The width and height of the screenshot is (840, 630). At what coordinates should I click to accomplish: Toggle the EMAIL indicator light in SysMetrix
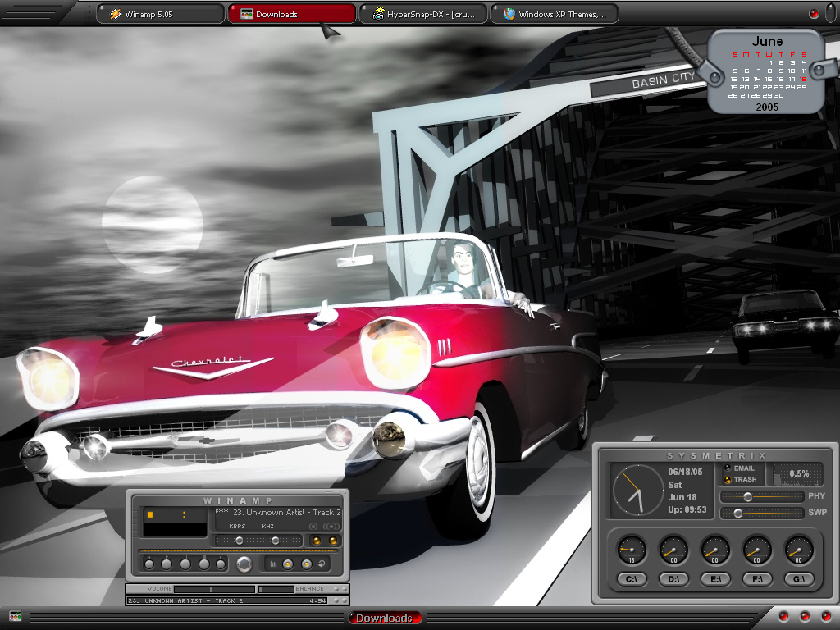click(728, 468)
